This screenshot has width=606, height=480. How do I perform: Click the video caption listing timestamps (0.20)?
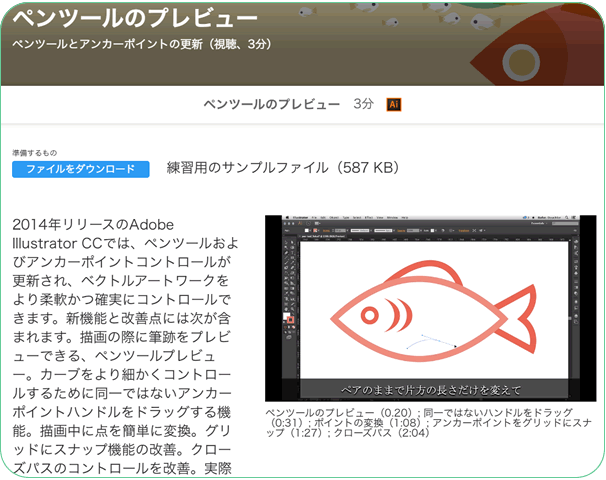point(428,423)
